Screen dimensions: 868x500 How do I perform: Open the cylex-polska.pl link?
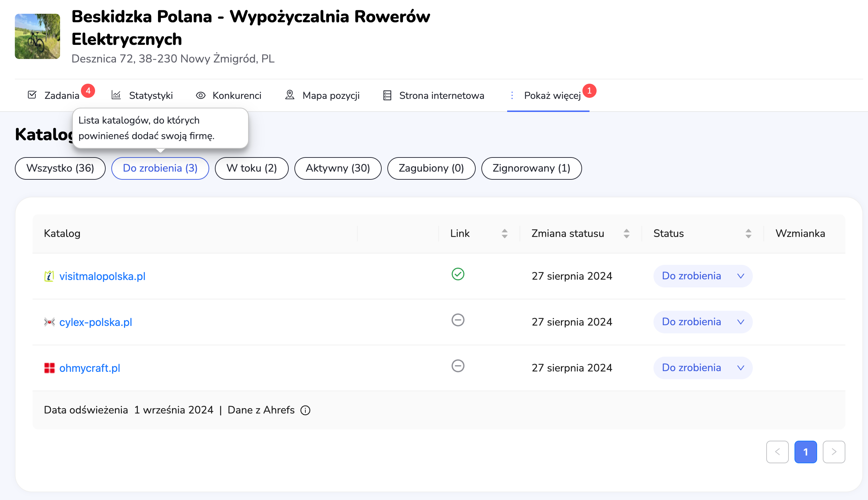[95, 322]
